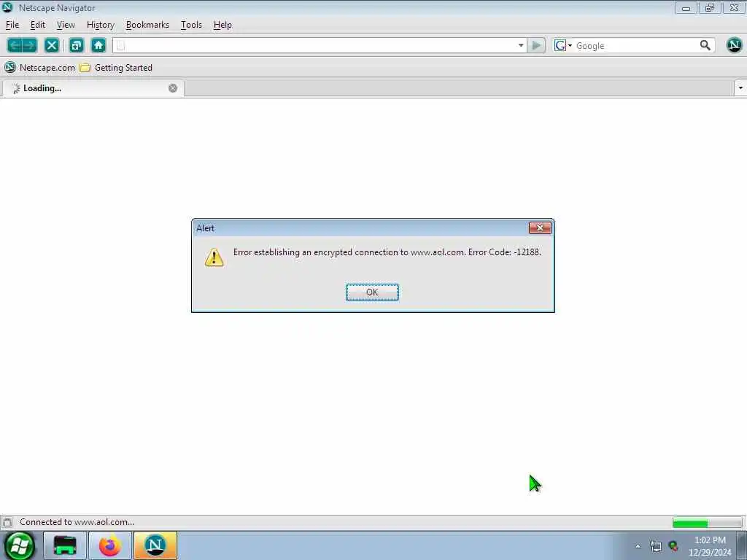The image size is (747, 560).
Task: Stop loading with the X toolbar button
Action: [52, 45]
